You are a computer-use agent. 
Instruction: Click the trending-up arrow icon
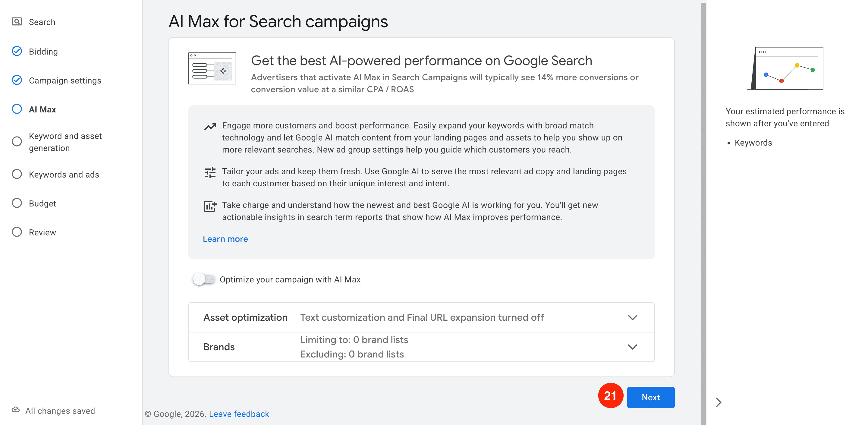210,127
